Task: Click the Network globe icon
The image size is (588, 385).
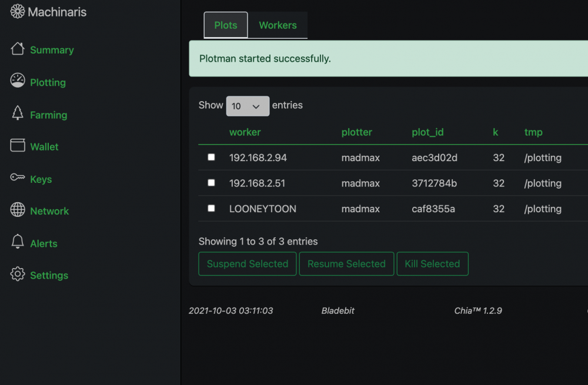Action: point(18,210)
